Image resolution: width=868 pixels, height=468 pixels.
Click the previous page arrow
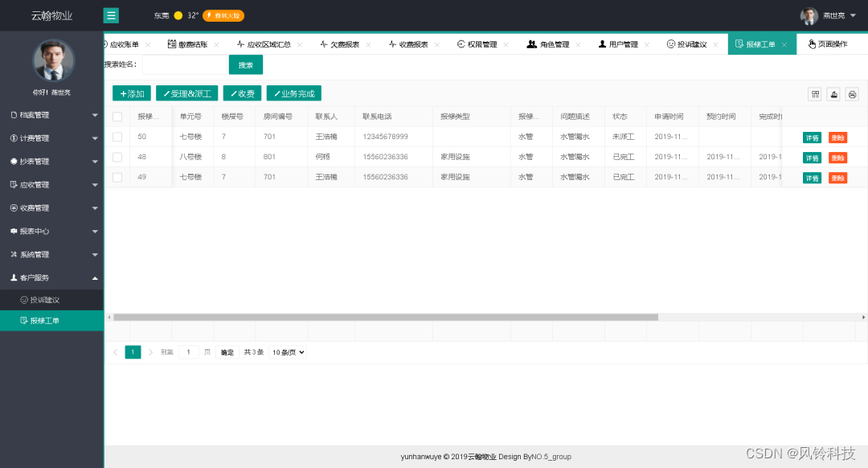(x=115, y=352)
